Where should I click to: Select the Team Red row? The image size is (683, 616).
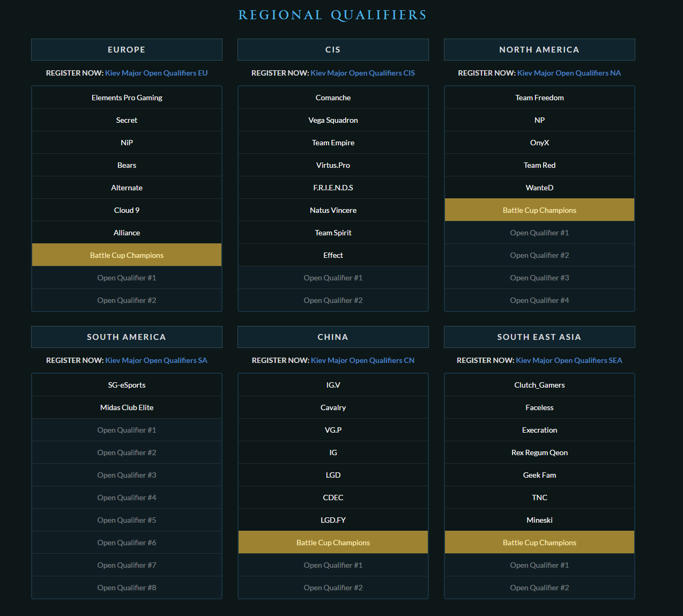coord(539,165)
